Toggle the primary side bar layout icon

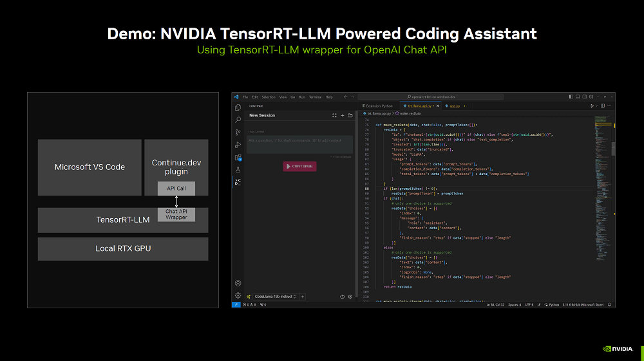[x=571, y=97]
